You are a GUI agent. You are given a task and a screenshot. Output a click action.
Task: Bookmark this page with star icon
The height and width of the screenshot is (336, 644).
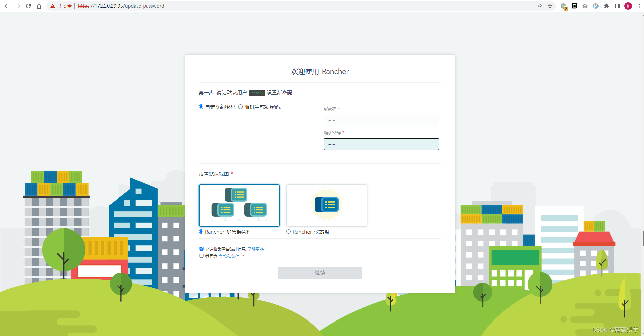coord(550,6)
